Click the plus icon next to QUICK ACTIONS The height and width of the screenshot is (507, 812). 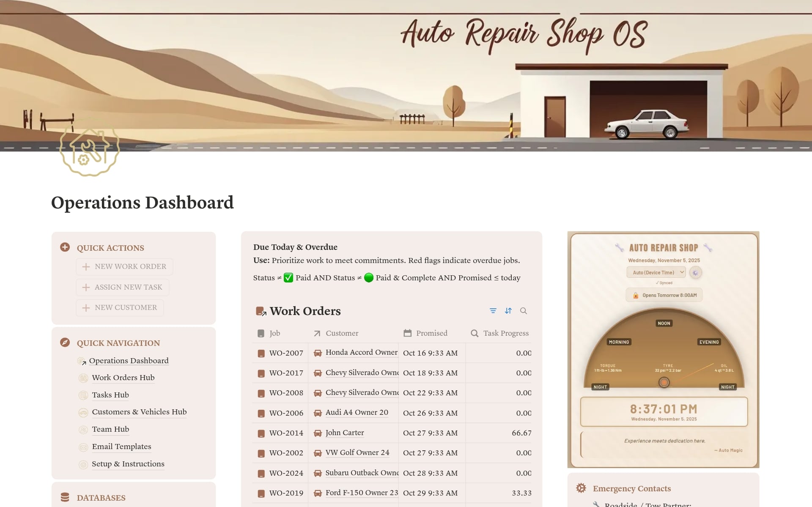[x=65, y=247]
